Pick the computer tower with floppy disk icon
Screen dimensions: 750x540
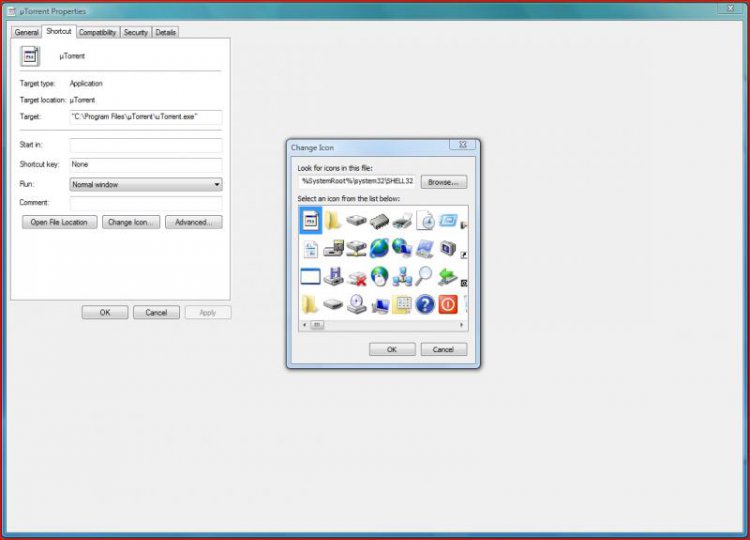click(333, 249)
